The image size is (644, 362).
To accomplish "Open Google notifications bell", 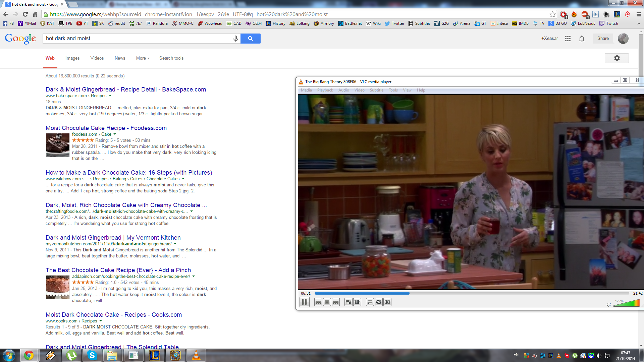I will 582,39.
